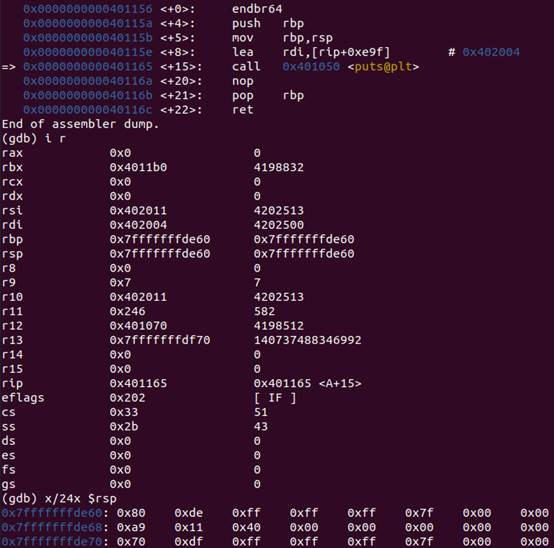This screenshot has width=554, height=548.
Task: Click the rip symbol <A+15>
Action: tap(340, 384)
